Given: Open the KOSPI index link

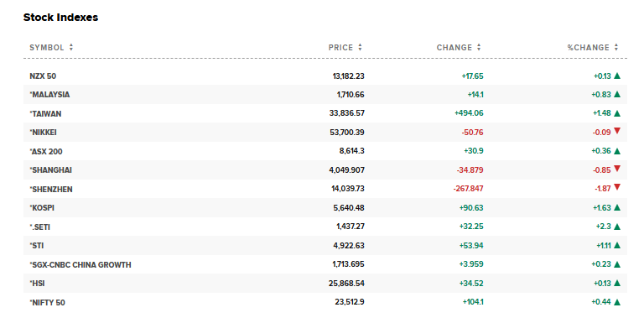Looking at the screenshot, I should pyautogui.click(x=42, y=208).
